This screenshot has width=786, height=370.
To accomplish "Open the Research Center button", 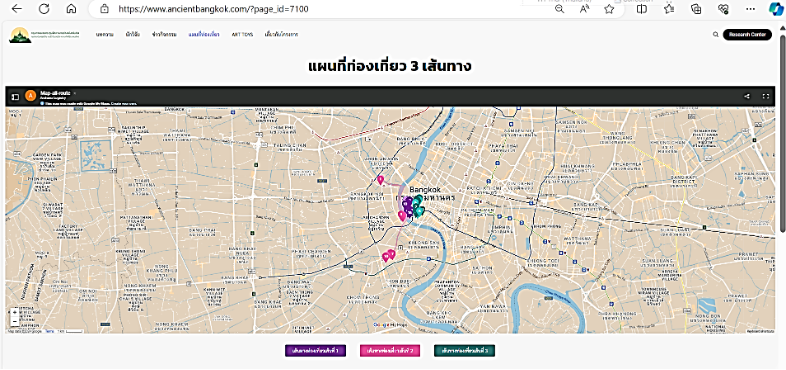I will [x=747, y=35].
